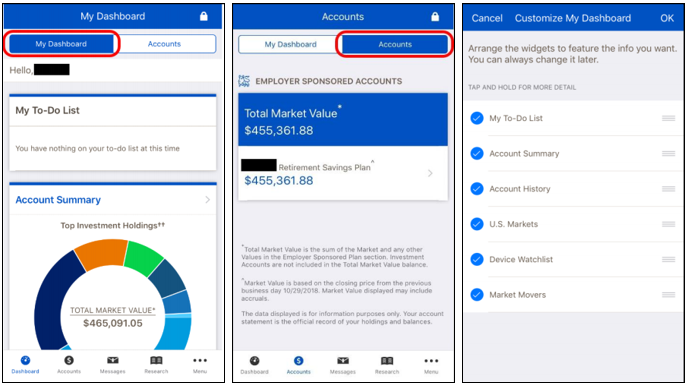Image resolution: width=686 pixels, height=384 pixels.
Task: Click the lock icon in the Accounts header
Action: pyautogui.click(x=435, y=17)
